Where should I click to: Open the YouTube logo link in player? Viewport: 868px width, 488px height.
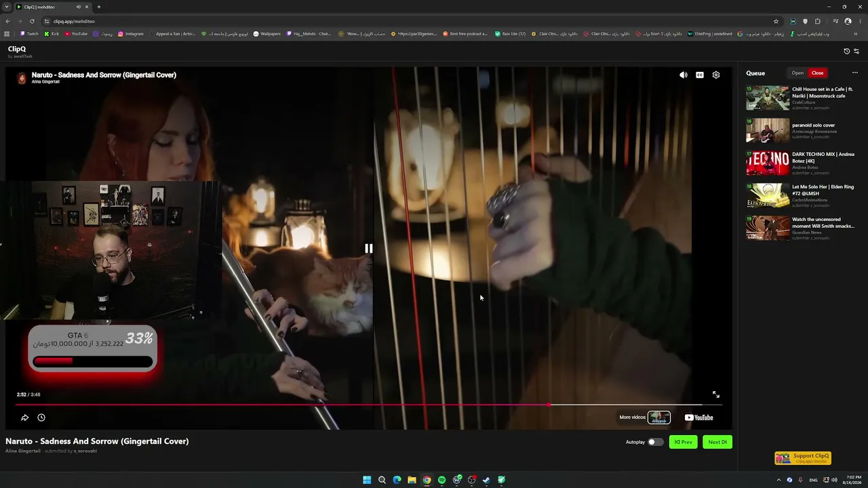point(698,418)
